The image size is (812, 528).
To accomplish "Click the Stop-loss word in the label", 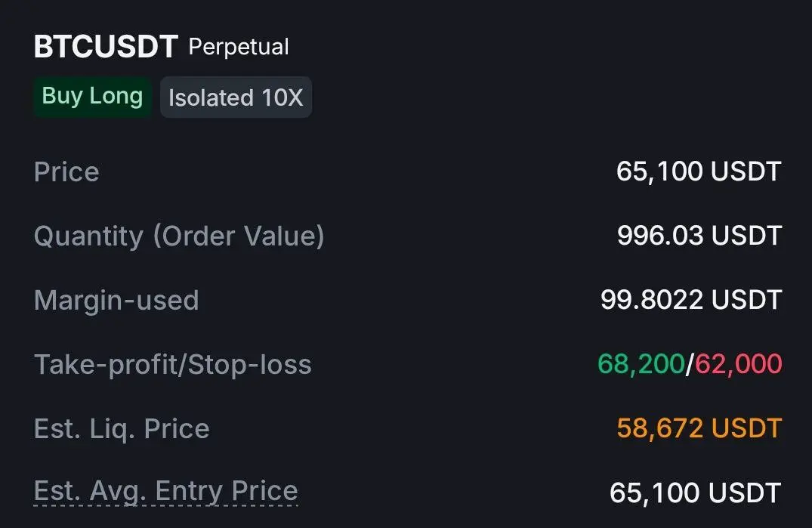I will (x=250, y=365).
